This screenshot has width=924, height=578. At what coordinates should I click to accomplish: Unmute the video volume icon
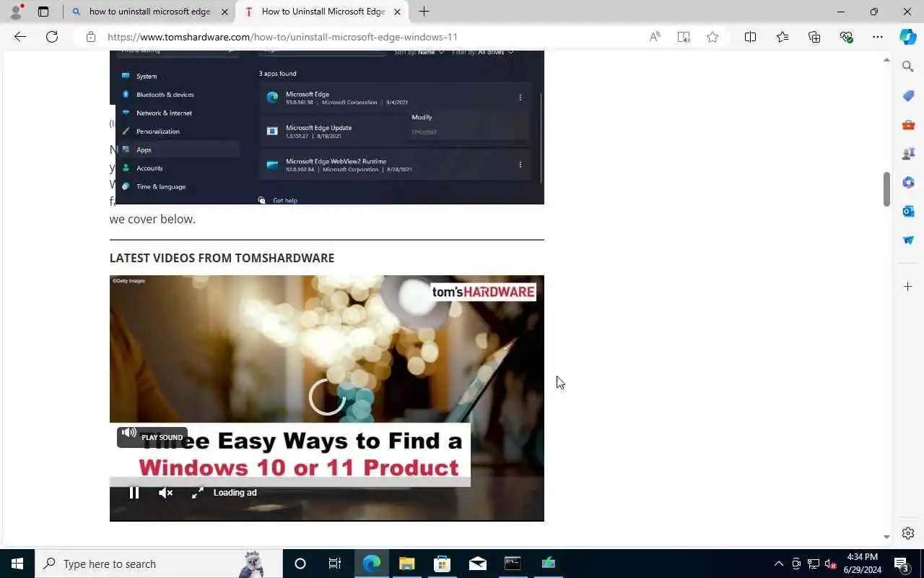[x=166, y=493]
